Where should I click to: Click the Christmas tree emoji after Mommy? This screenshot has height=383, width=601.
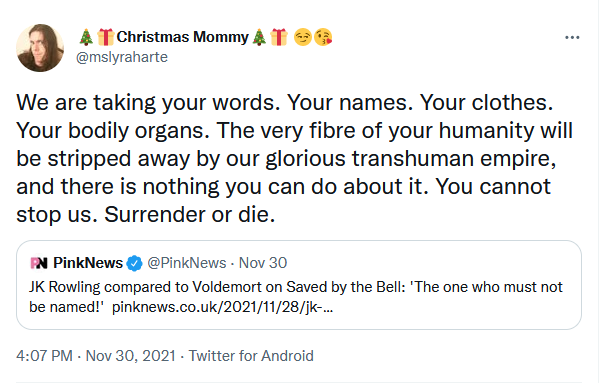(x=259, y=37)
